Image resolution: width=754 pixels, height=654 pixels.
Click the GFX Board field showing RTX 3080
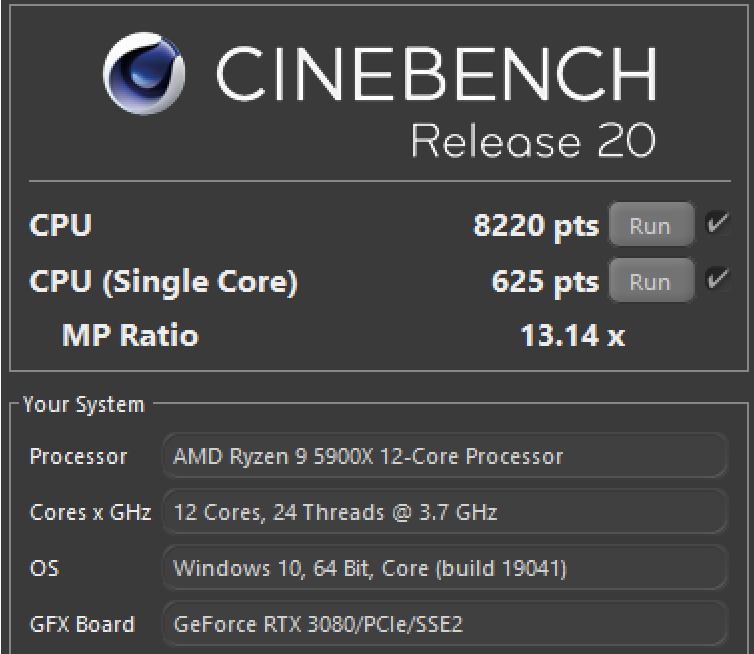pos(445,624)
